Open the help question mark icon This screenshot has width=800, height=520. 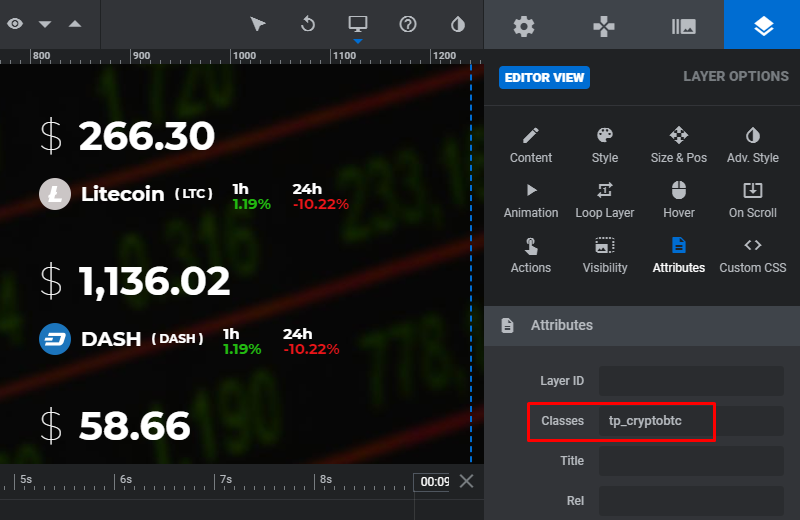pos(408,24)
